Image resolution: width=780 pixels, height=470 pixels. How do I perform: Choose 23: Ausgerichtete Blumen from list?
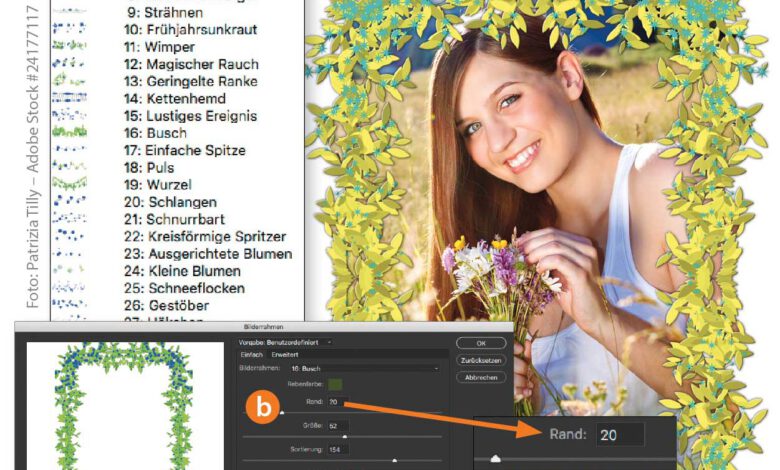click(208, 254)
